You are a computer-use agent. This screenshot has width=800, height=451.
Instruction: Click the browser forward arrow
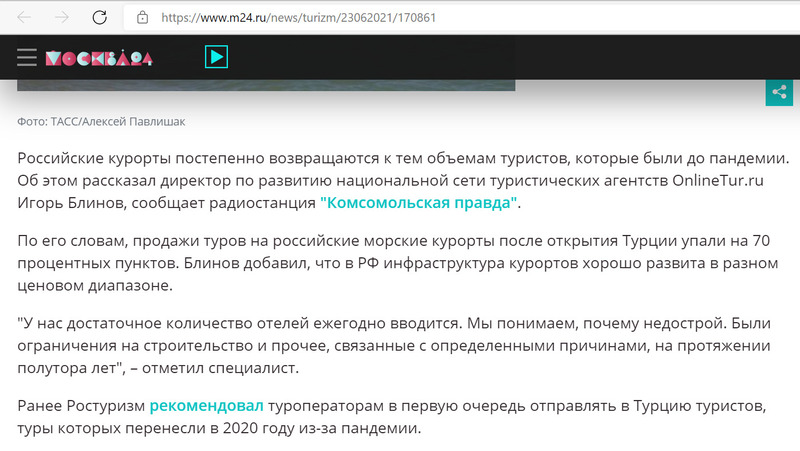[62, 18]
